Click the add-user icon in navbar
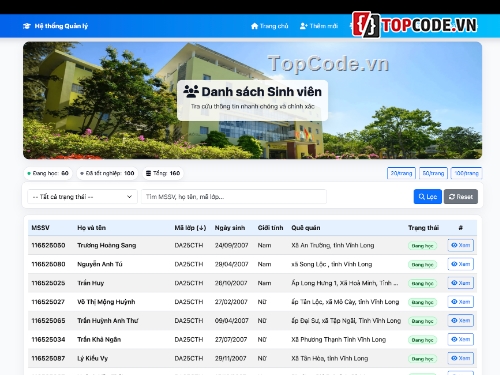This screenshot has width=500, height=375. point(304,26)
